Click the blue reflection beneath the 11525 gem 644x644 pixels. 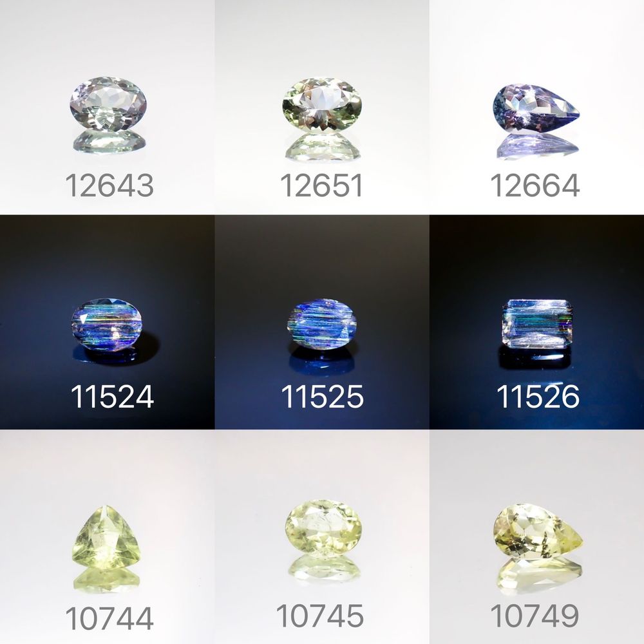[x=321, y=361]
